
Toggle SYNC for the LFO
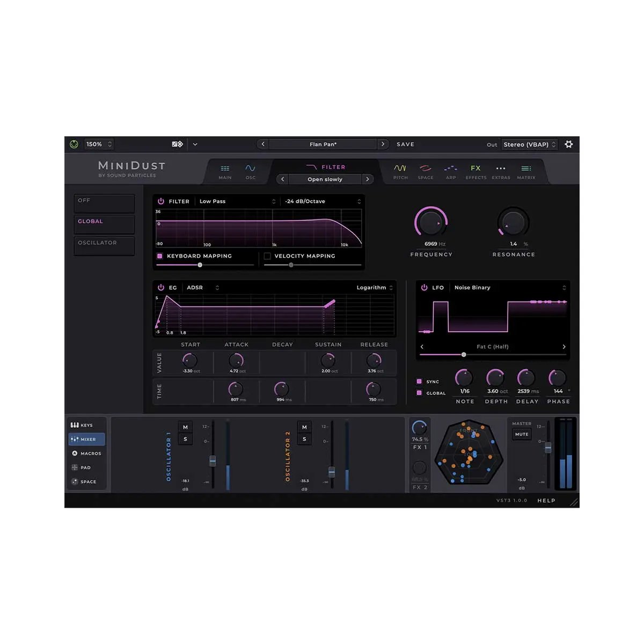tap(420, 381)
